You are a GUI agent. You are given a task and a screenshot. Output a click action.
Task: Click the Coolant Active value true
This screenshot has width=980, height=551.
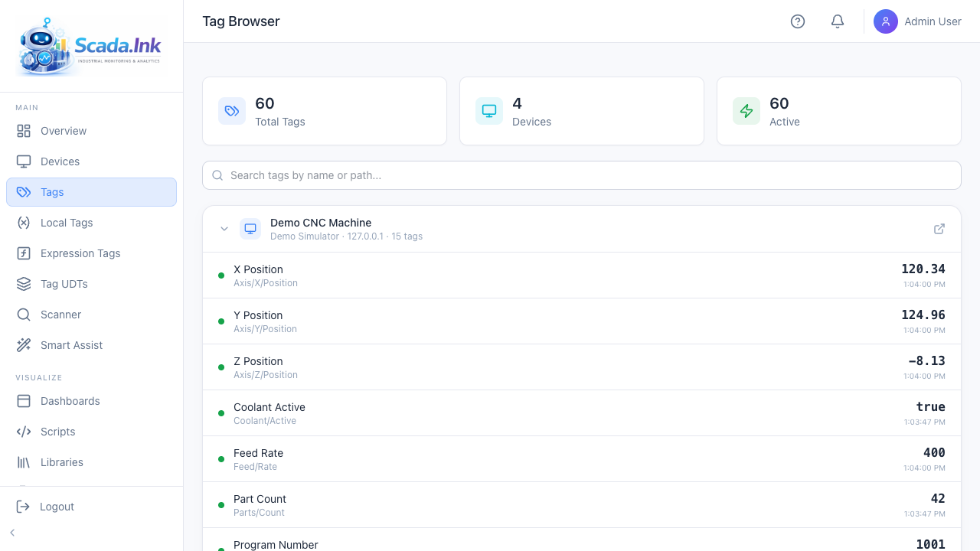(x=931, y=406)
